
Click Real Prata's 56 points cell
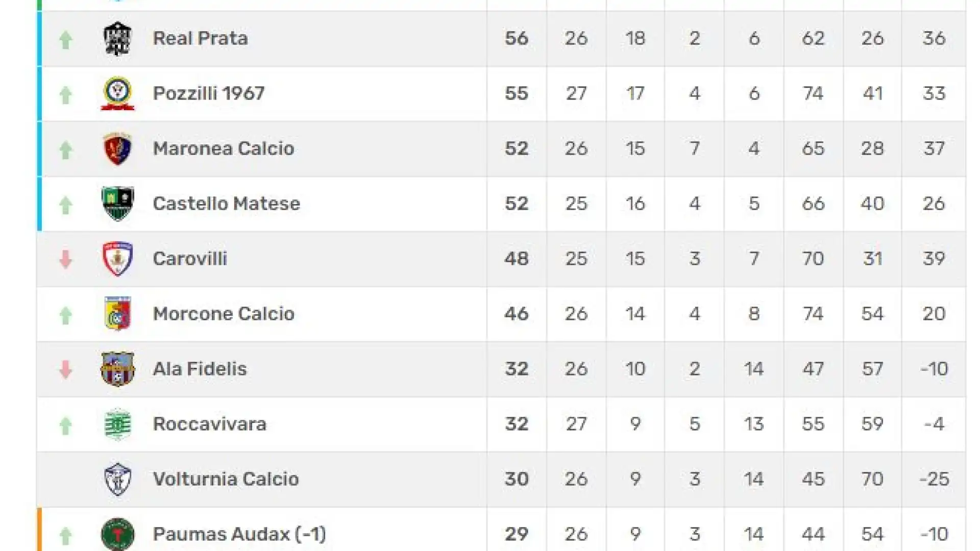[x=517, y=38]
